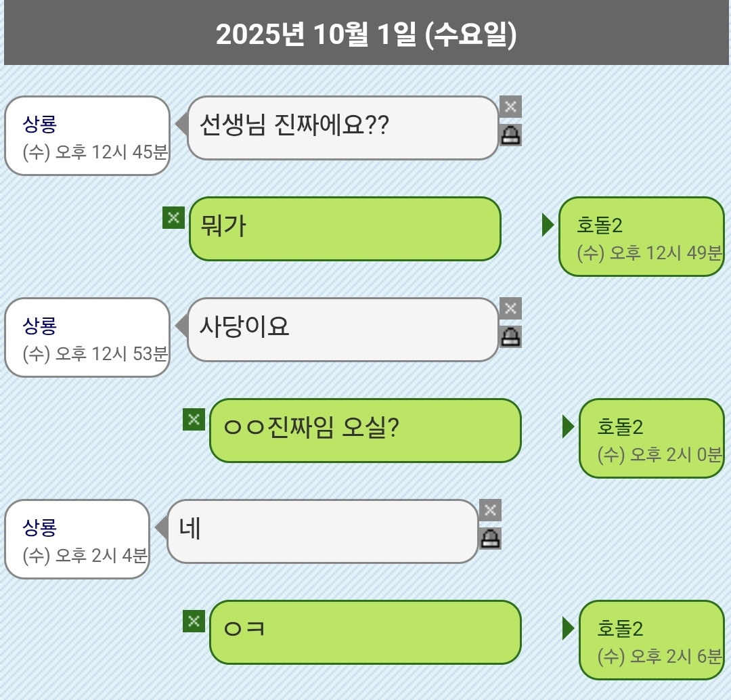This screenshot has height=700, width=731.
Task: Open sender 상룡 from the 12시 45분 message
Action: 87,136
